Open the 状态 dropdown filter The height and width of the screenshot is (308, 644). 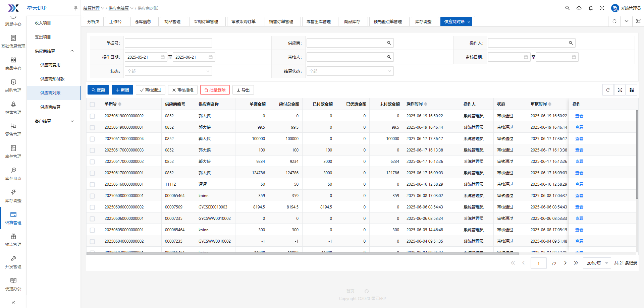tap(168, 71)
